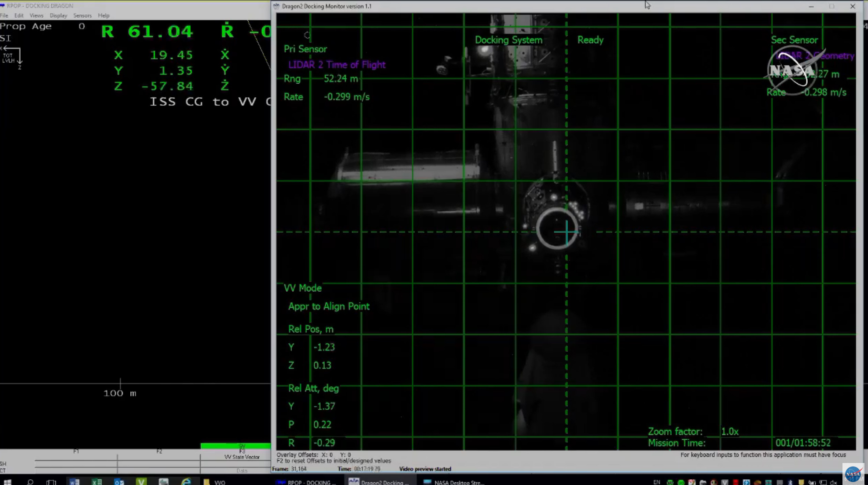Click the 'Ready' docking status text

[x=590, y=40]
